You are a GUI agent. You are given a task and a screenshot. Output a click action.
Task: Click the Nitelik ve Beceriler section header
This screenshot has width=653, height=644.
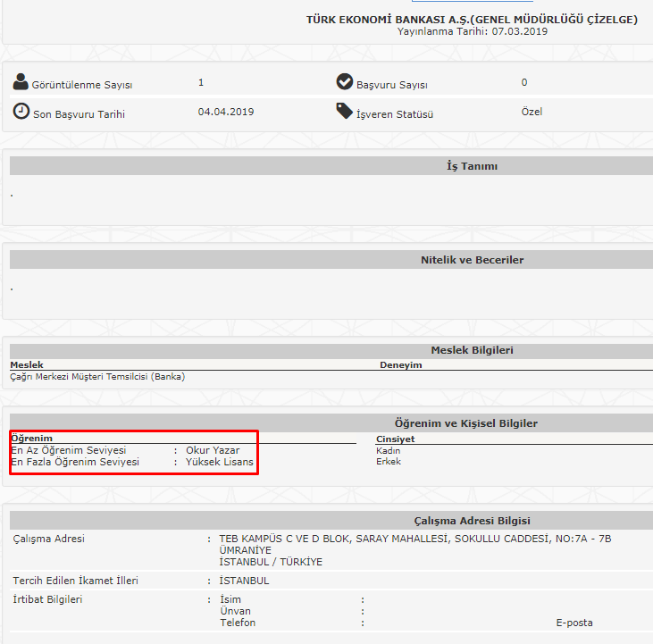click(473, 260)
